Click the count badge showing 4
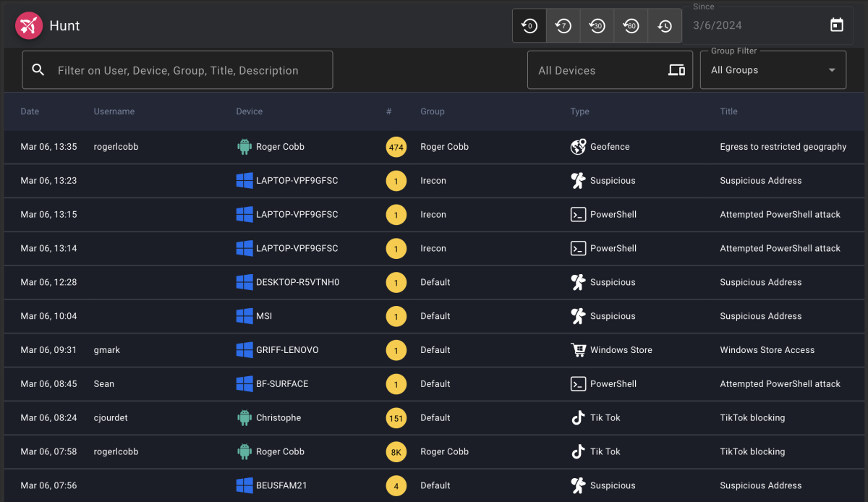The image size is (868, 502). 396,486
